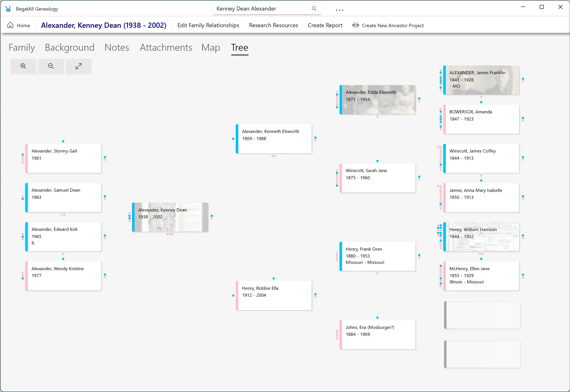Viewport: 570px width, 392px height.
Task: Click Create Report
Action: [325, 25]
